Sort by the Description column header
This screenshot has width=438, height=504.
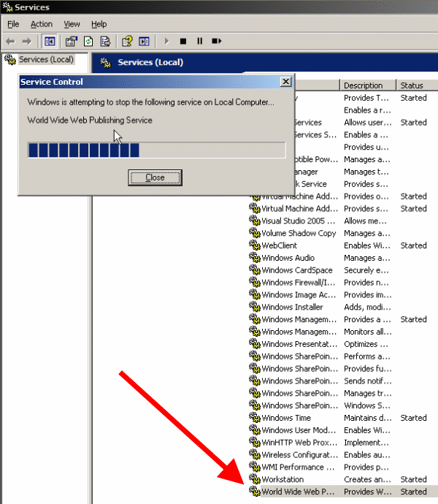pos(368,85)
